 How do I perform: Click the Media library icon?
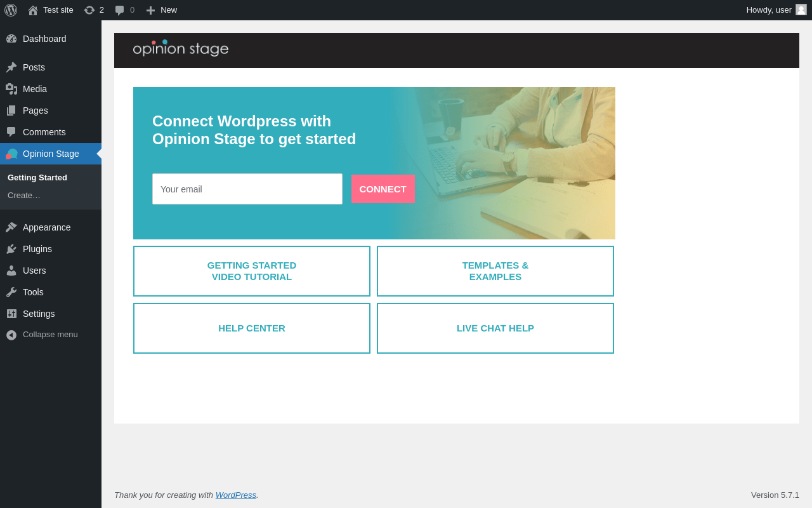[11, 89]
